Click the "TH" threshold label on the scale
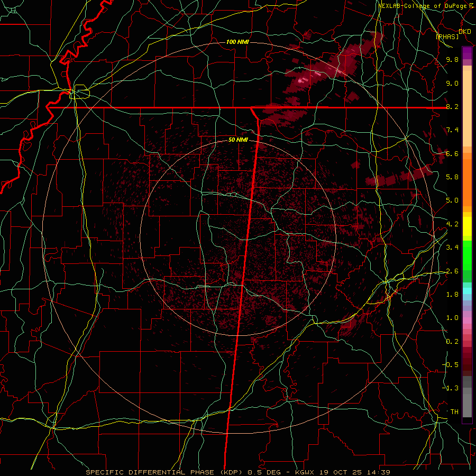Screen dimensions: 476x476 (454, 411)
